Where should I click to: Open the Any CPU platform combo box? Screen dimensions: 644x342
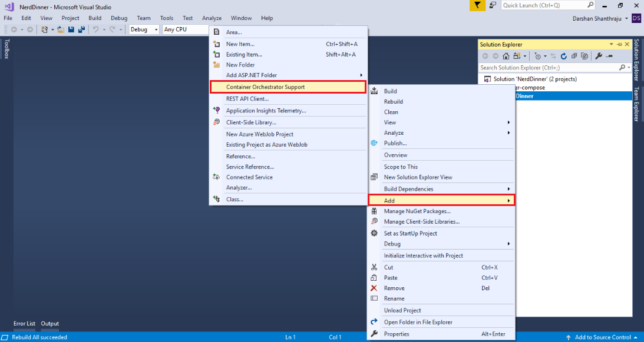(186, 29)
